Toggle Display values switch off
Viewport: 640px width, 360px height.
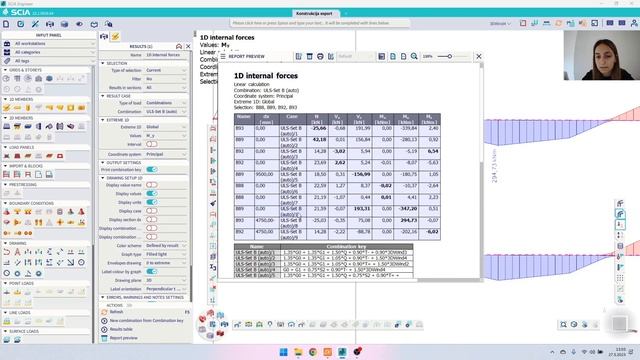pyautogui.click(x=151, y=193)
